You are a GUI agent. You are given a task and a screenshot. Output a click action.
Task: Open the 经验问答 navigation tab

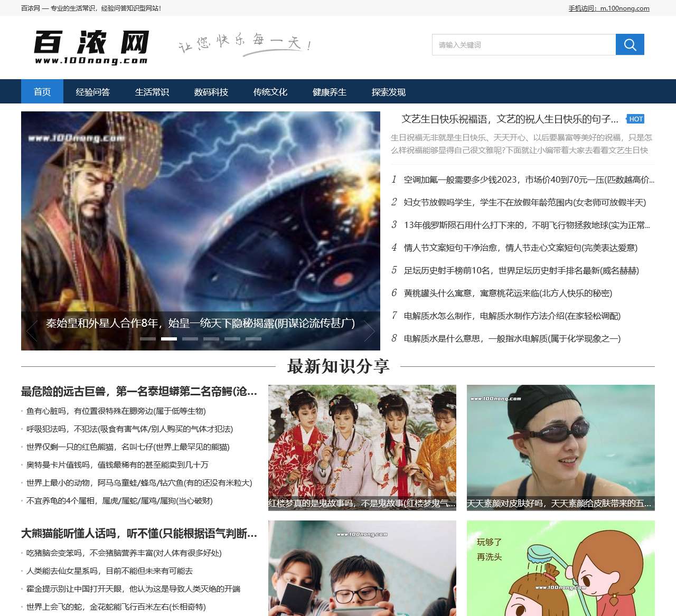[93, 92]
